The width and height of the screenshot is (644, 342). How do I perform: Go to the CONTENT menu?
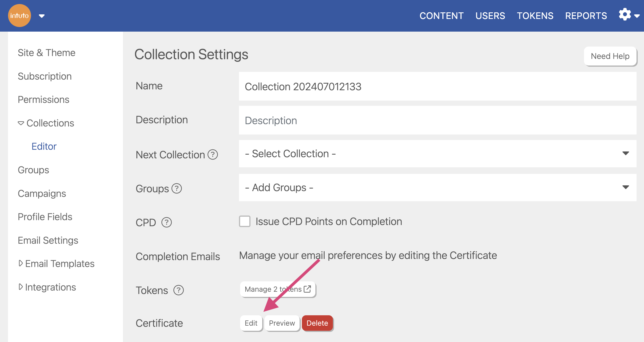(441, 16)
